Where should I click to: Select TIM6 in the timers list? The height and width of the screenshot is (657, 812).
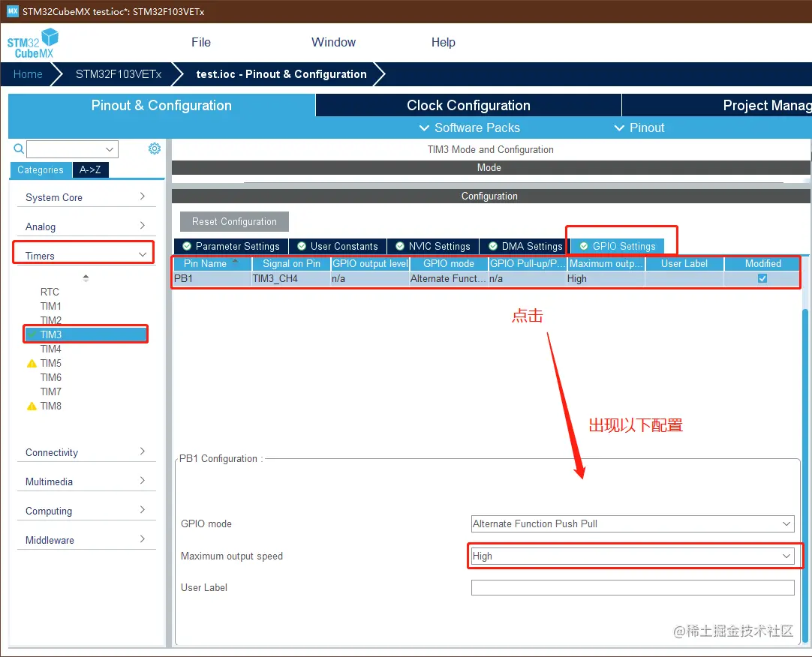(x=51, y=377)
